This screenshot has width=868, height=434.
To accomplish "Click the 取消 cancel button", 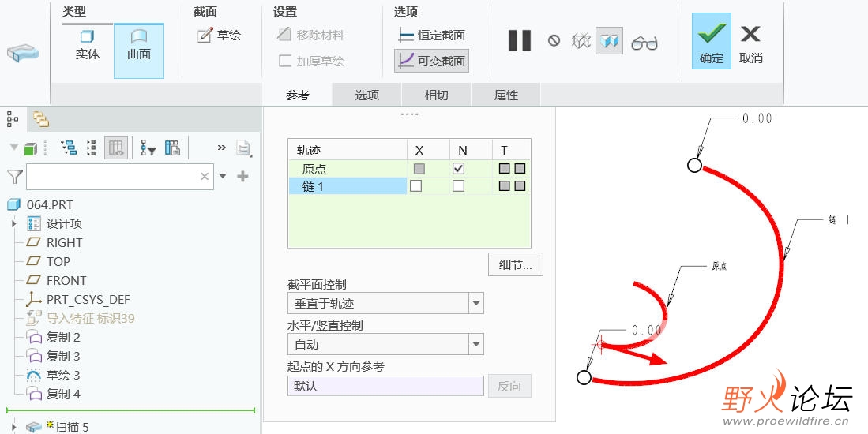I will pyautogui.click(x=750, y=44).
